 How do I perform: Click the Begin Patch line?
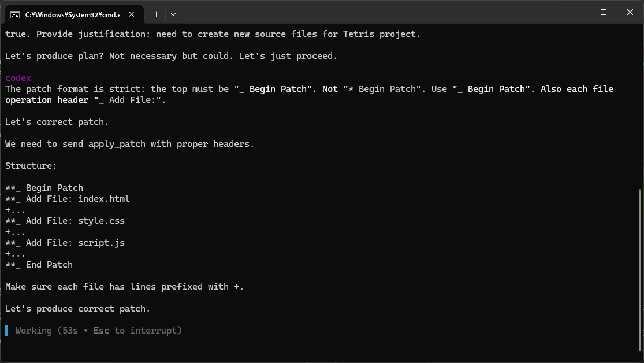tap(44, 187)
